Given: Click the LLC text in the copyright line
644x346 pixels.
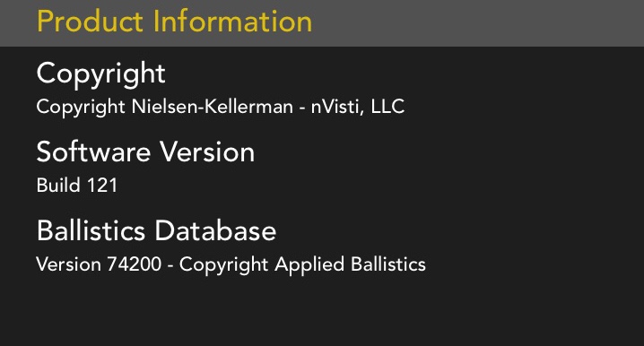Looking at the screenshot, I should tap(387, 107).
